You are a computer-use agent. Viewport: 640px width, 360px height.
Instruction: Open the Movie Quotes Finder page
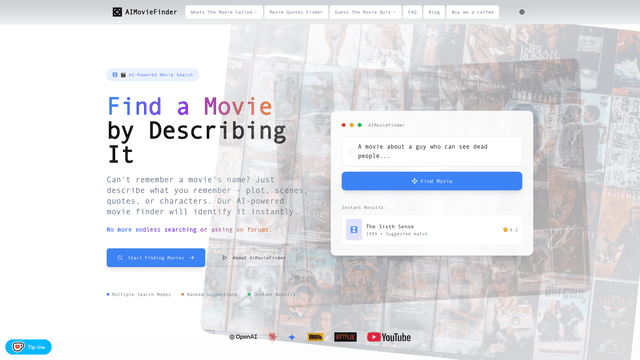pyautogui.click(x=296, y=12)
